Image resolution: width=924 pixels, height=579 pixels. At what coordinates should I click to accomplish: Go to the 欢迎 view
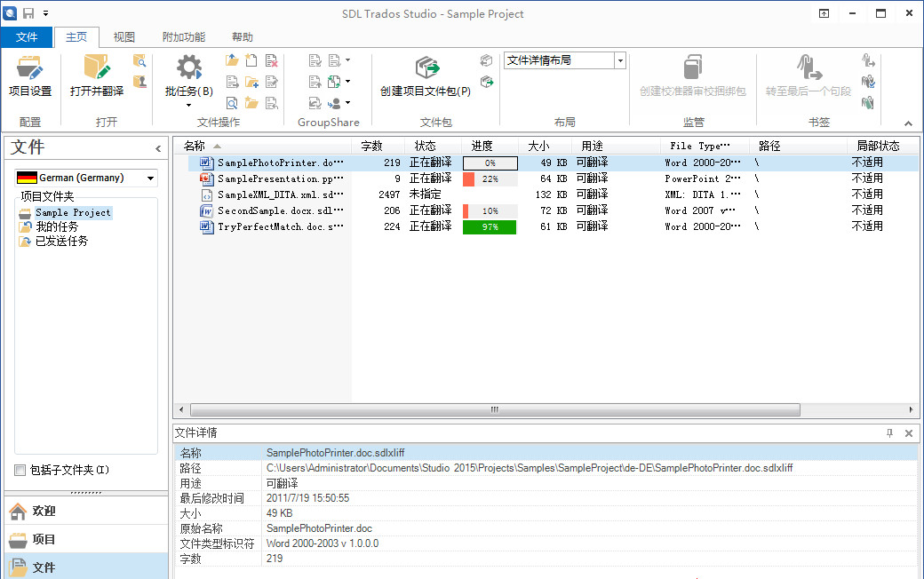pos(86,511)
